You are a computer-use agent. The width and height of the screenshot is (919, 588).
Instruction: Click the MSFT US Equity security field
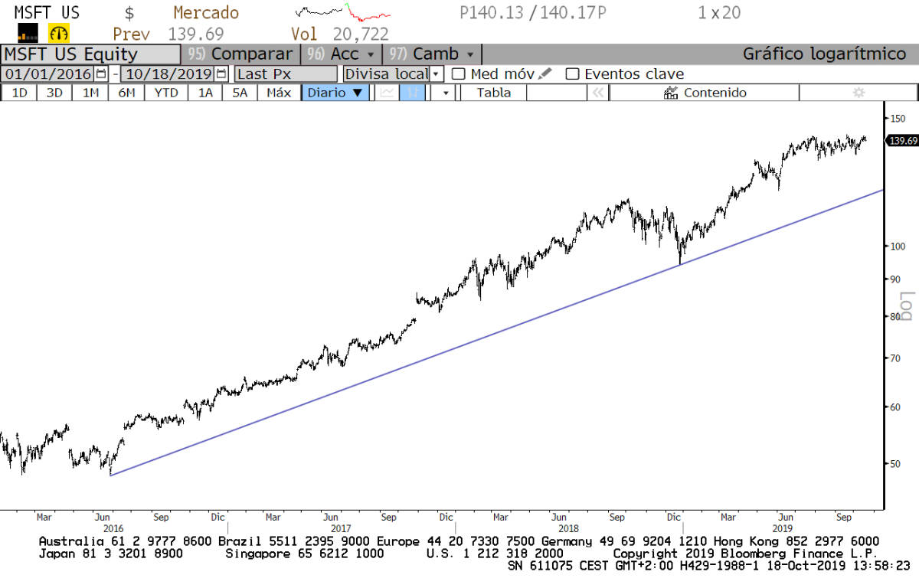[x=90, y=54]
